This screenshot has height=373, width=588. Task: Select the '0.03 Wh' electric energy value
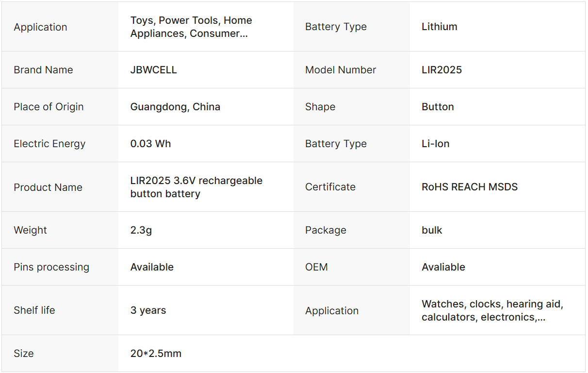click(x=150, y=144)
